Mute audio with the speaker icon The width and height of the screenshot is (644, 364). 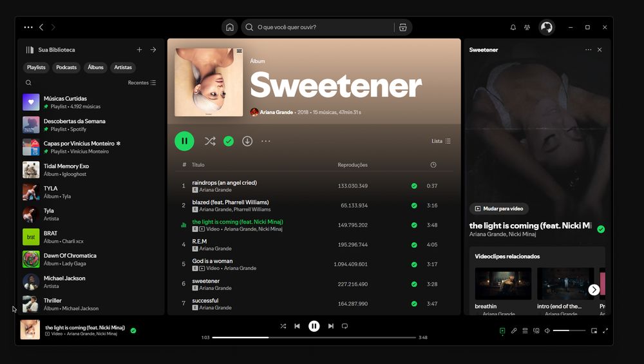(547, 330)
